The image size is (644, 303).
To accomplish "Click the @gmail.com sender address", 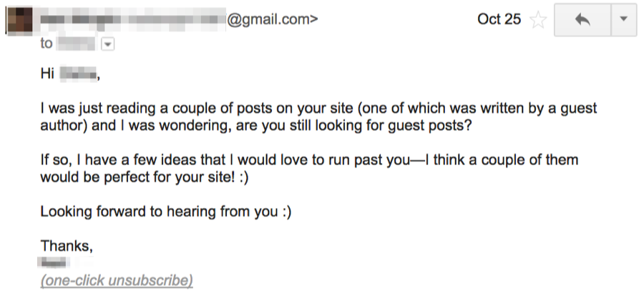I will pos(273,19).
